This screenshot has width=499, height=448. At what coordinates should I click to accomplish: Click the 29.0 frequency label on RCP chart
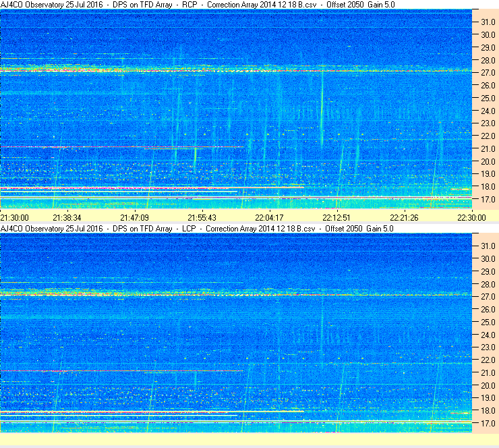tap(488, 48)
